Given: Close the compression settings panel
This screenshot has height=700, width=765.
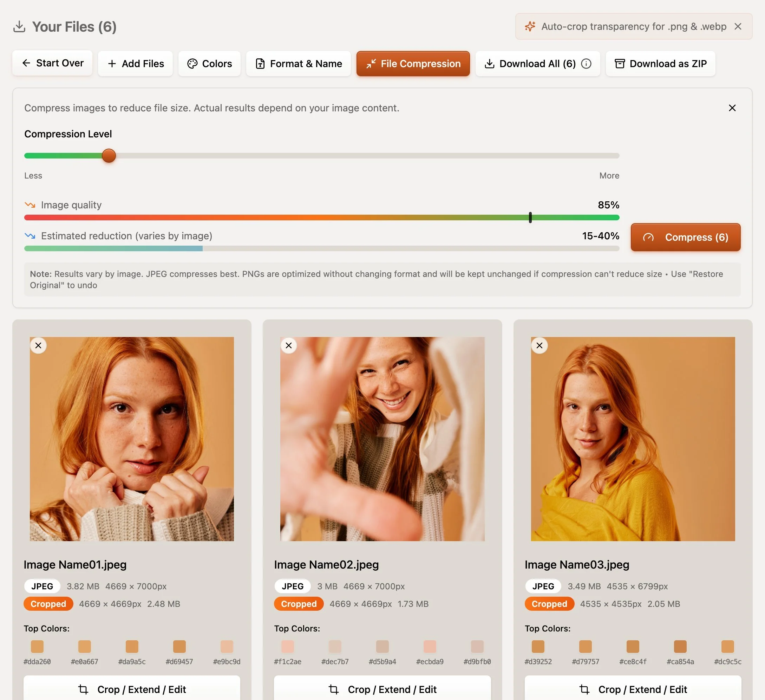Looking at the screenshot, I should pyautogui.click(x=732, y=108).
